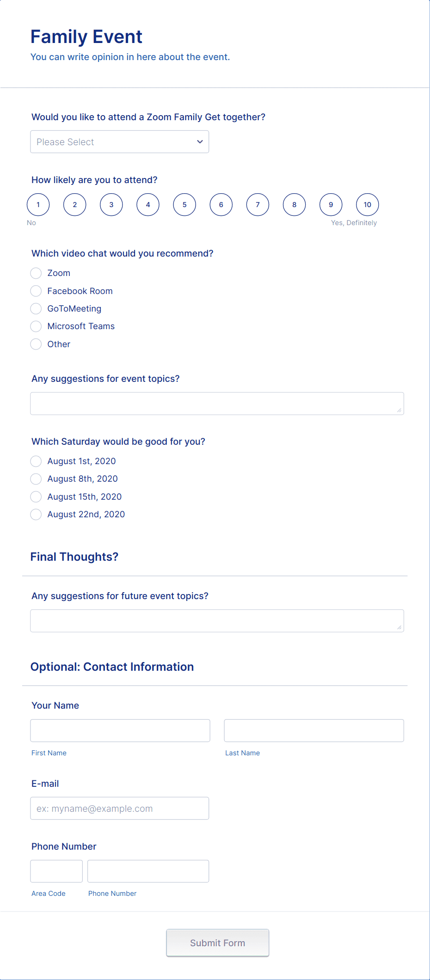Screen dimensions: 430x980
Task: Choose rating 10 on likelihood scale
Action: pos(368,205)
